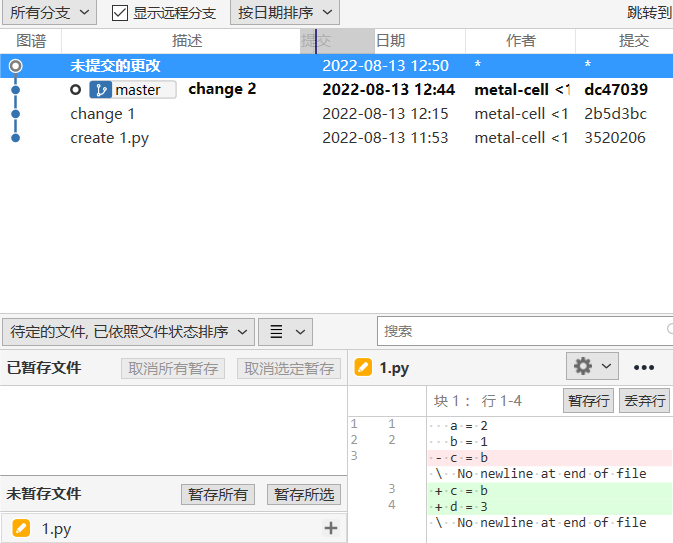Click the 图谱 column header
This screenshot has height=543, width=673.
[x=31, y=41]
